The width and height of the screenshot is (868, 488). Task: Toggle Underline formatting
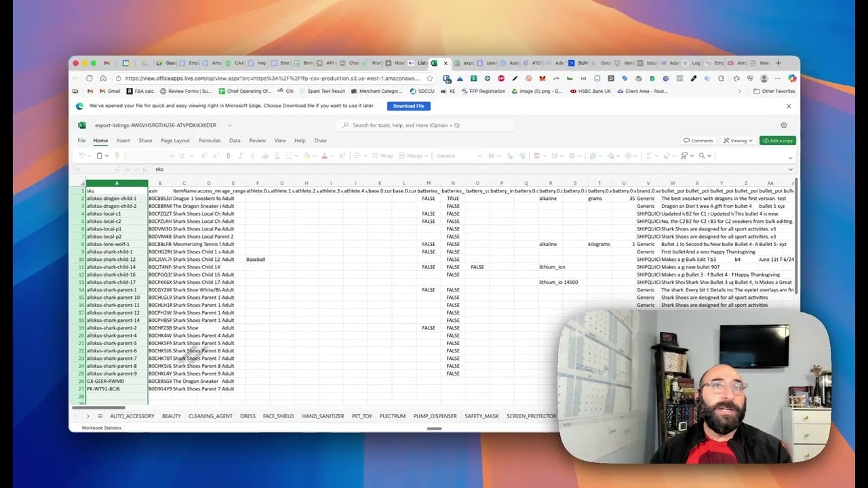tap(253, 156)
